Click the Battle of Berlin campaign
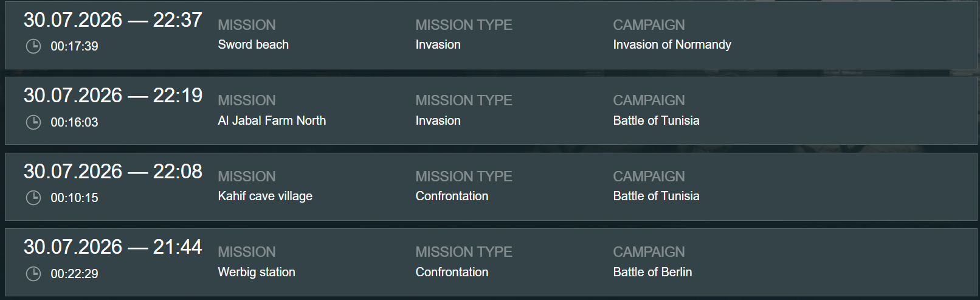The width and height of the screenshot is (980, 300). click(x=652, y=272)
